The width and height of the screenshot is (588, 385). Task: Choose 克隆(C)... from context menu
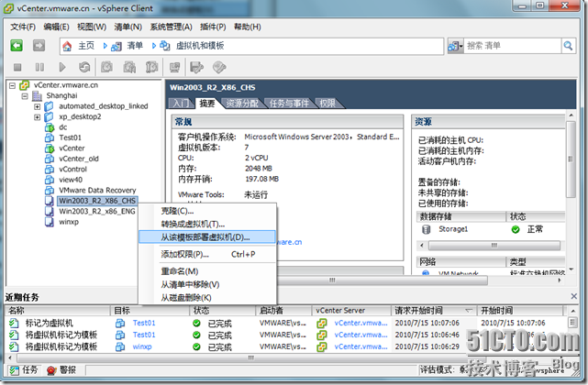pos(207,211)
